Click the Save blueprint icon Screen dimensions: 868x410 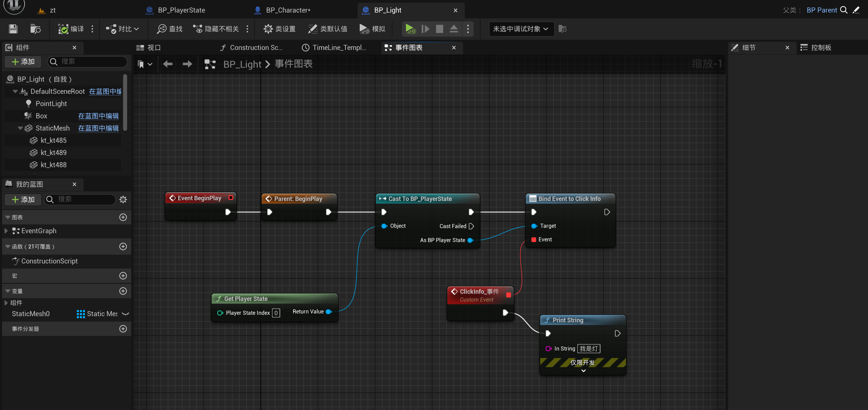(13, 29)
